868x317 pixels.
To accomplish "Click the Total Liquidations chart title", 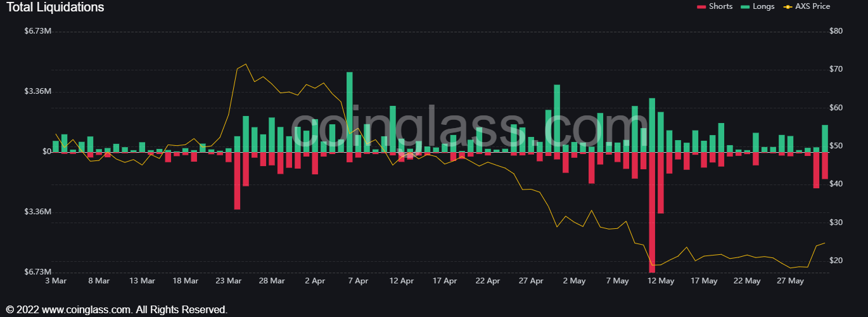I will [55, 8].
